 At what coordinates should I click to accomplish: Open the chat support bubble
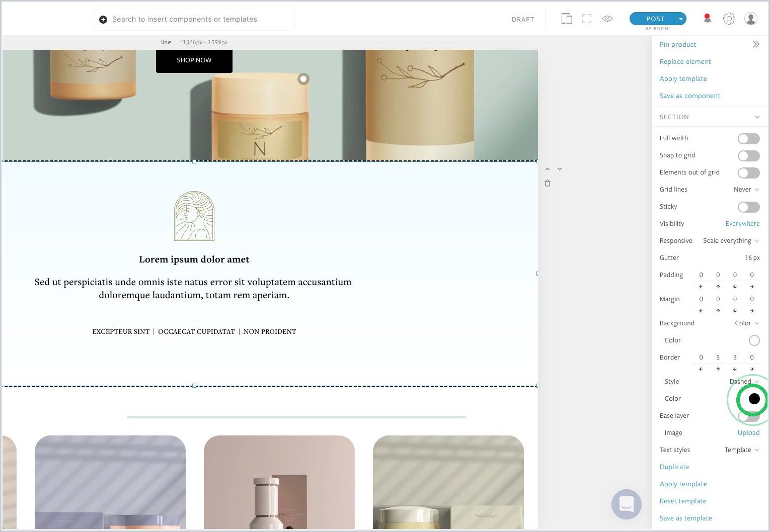(x=627, y=504)
